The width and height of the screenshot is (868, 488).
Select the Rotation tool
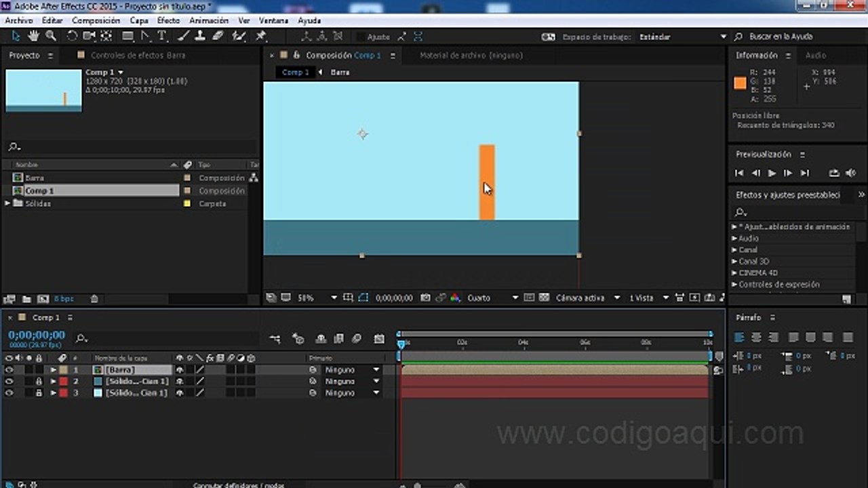coord(72,36)
